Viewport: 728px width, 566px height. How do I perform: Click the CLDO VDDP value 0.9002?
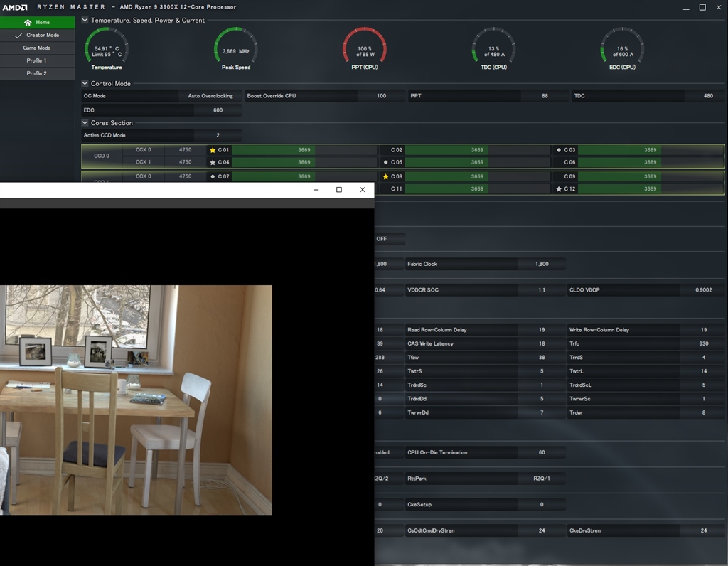point(703,289)
